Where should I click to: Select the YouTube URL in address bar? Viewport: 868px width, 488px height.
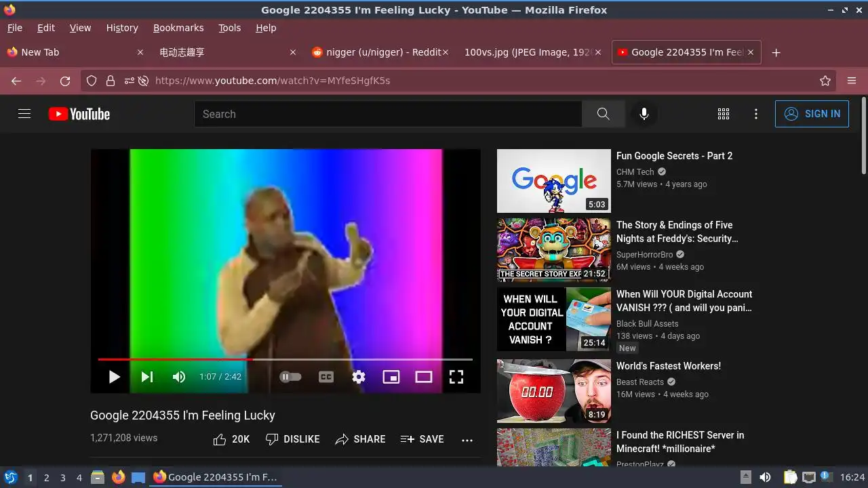coord(273,81)
